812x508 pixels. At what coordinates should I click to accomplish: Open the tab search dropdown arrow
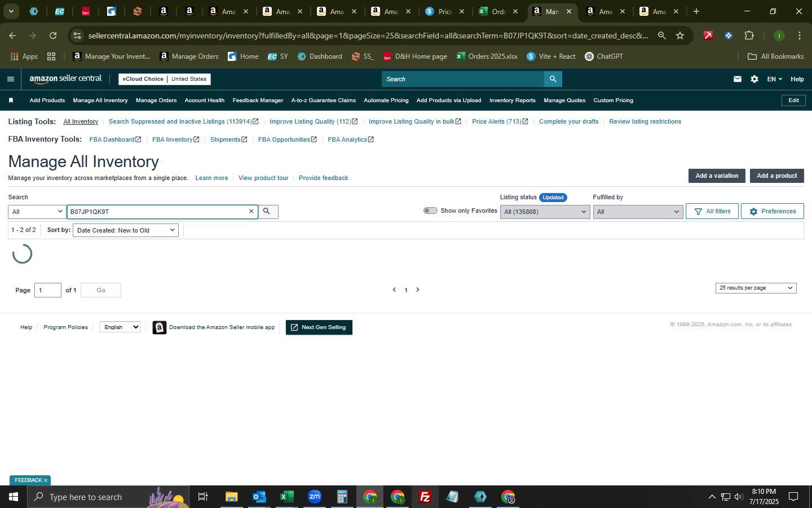(11, 11)
